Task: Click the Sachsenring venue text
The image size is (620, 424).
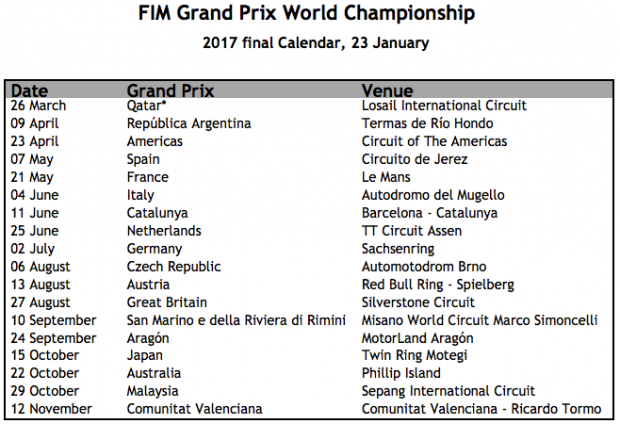Action: click(398, 248)
